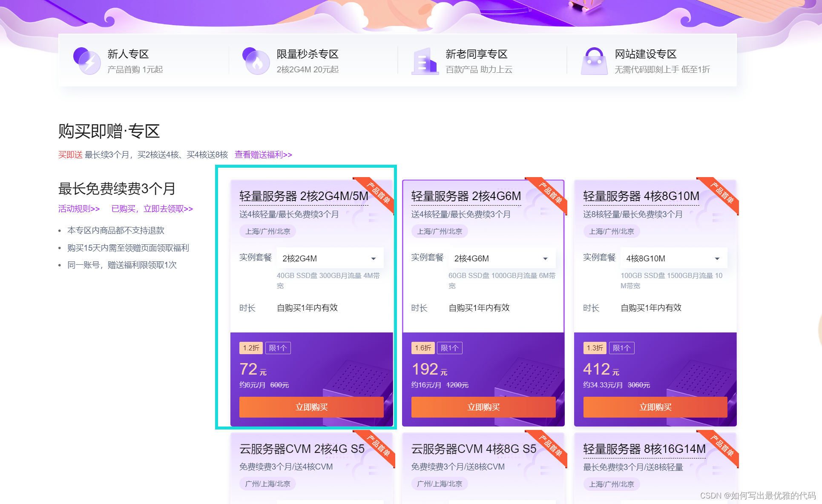Click the 网站建设专区 shopping bag icon

(594, 61)
